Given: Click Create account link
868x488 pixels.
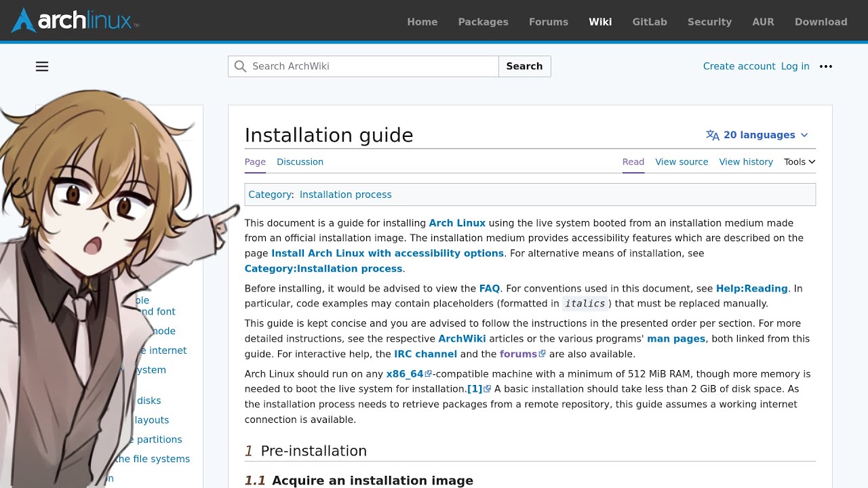Looking at the screenshot, I should pyautogui.click(x=739, y=66).
